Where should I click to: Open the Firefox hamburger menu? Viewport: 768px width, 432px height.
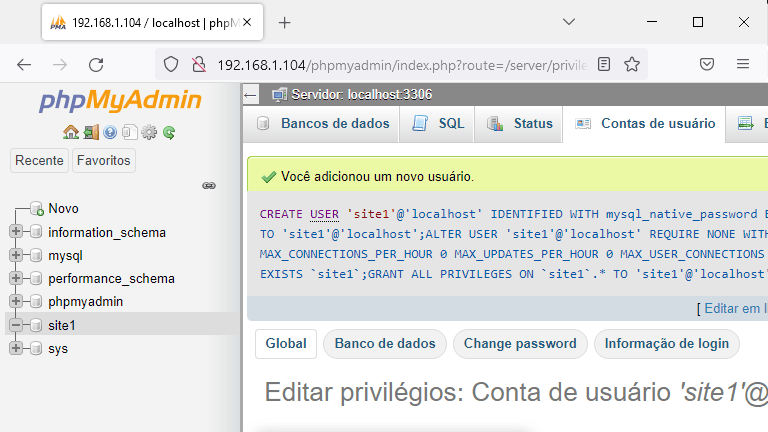pos(743,64)
